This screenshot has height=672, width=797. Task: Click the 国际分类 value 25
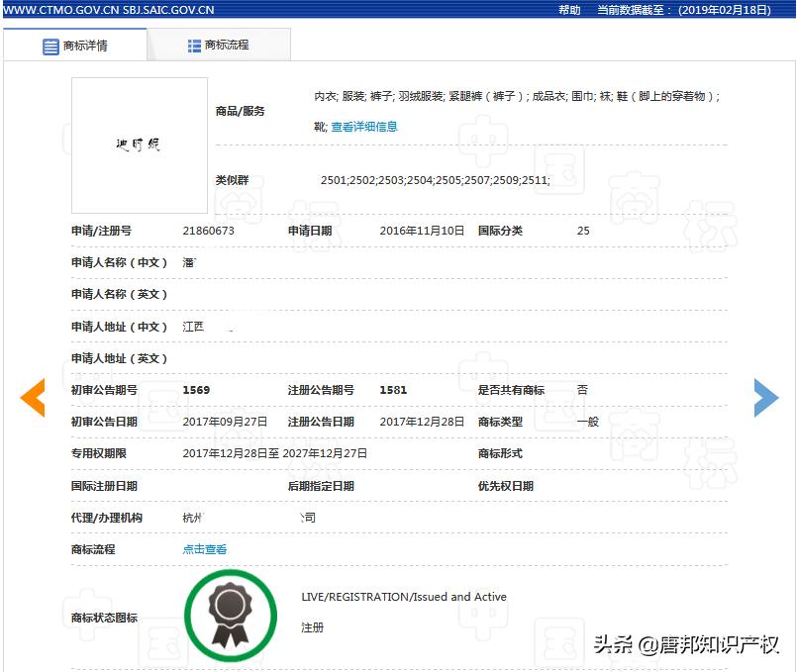tap(582, 230)
